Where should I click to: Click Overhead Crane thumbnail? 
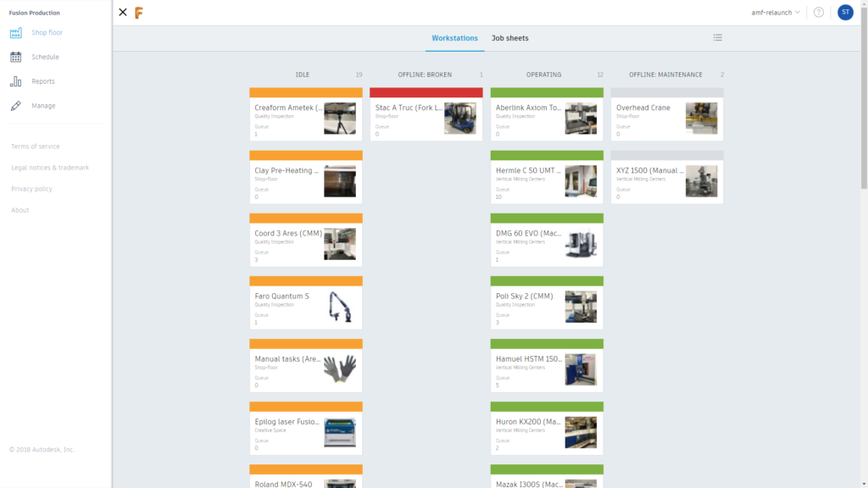click(701, 119)
